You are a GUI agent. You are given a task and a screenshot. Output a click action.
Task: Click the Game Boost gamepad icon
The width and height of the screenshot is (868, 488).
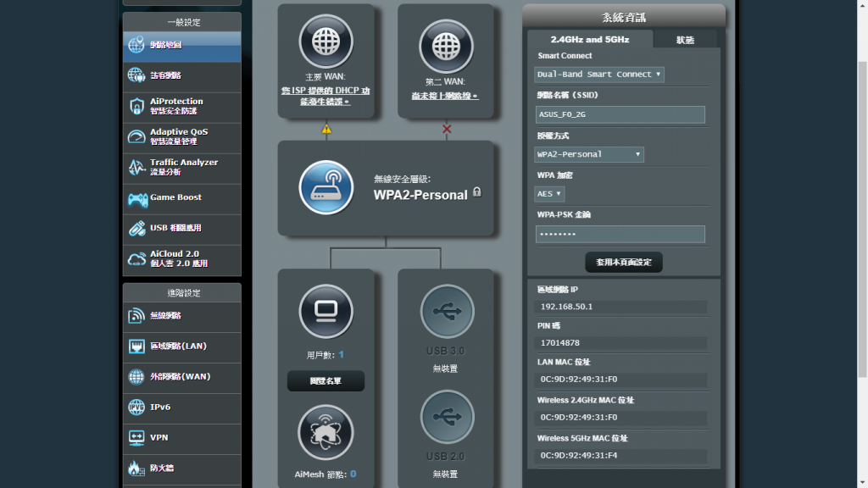(137, 198)
